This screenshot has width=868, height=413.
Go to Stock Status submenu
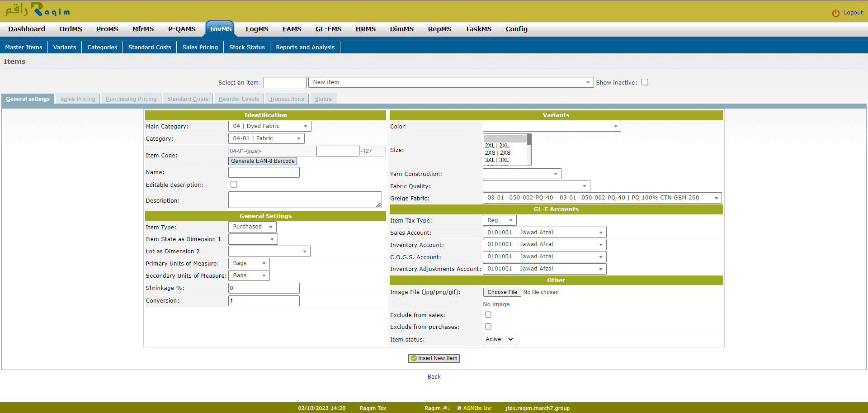pyautogui.click(x=247, y=47)
